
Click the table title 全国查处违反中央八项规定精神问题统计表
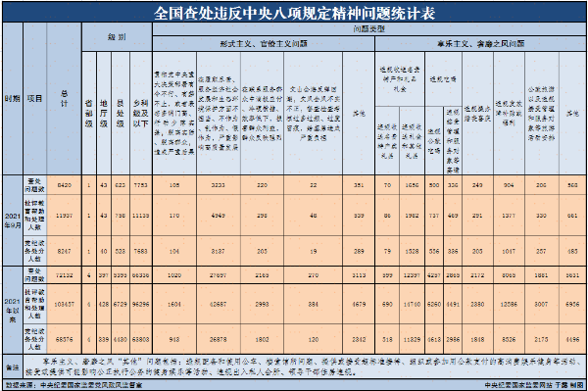(x=294, y=13)
